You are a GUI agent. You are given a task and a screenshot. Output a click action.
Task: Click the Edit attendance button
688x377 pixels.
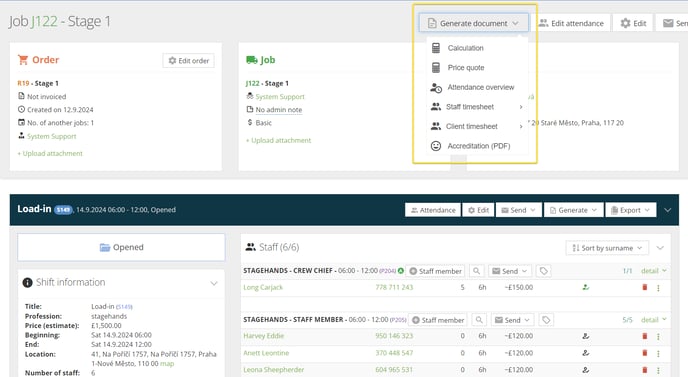tap(571, 23)
